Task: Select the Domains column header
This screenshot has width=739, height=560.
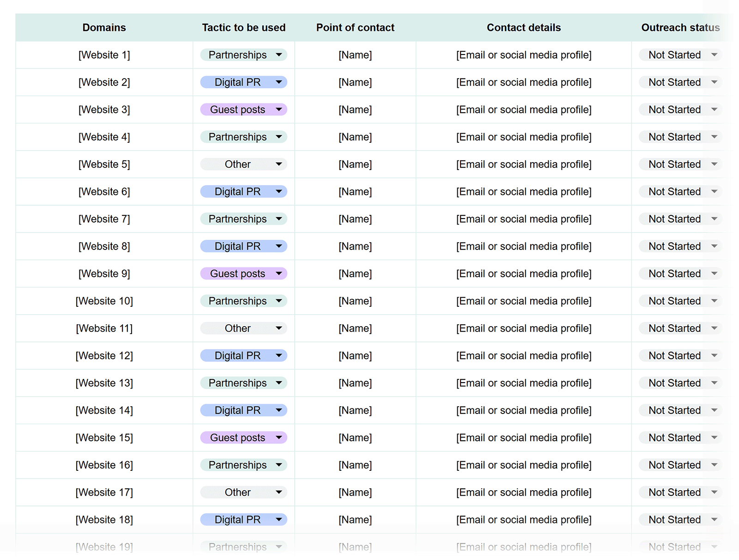Action: pyautogui.click(x=104, y=28)
